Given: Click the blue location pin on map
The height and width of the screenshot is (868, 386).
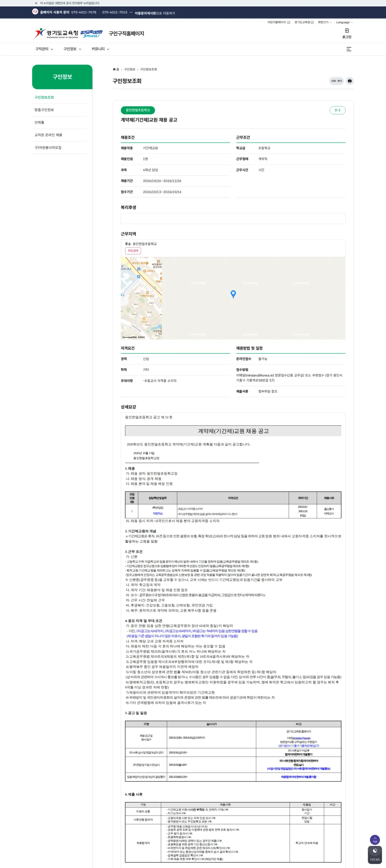Looking at the screenshot, I should pyautogui.click(x=233, y=294).
